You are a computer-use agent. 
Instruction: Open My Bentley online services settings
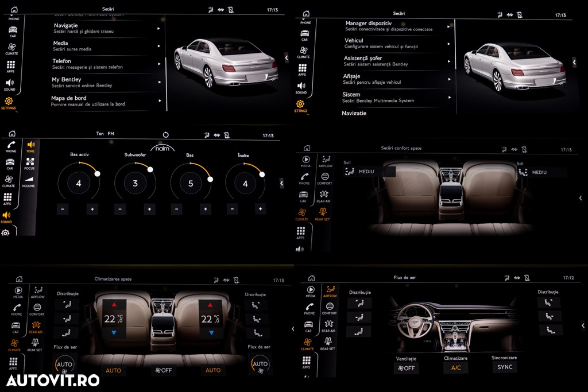pos(106,82)
